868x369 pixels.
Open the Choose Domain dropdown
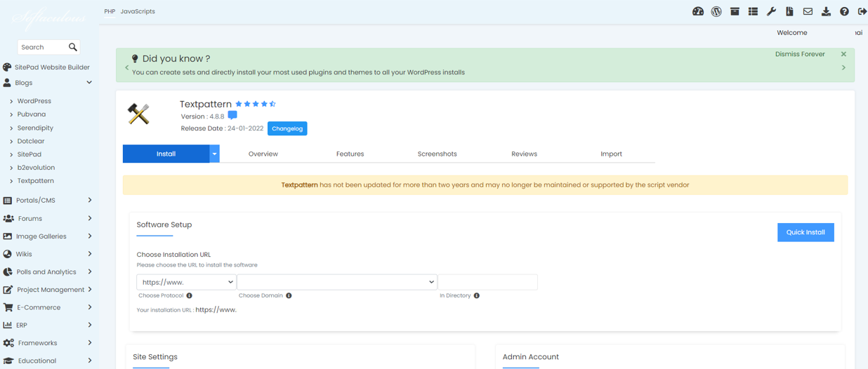coord(337,282)
